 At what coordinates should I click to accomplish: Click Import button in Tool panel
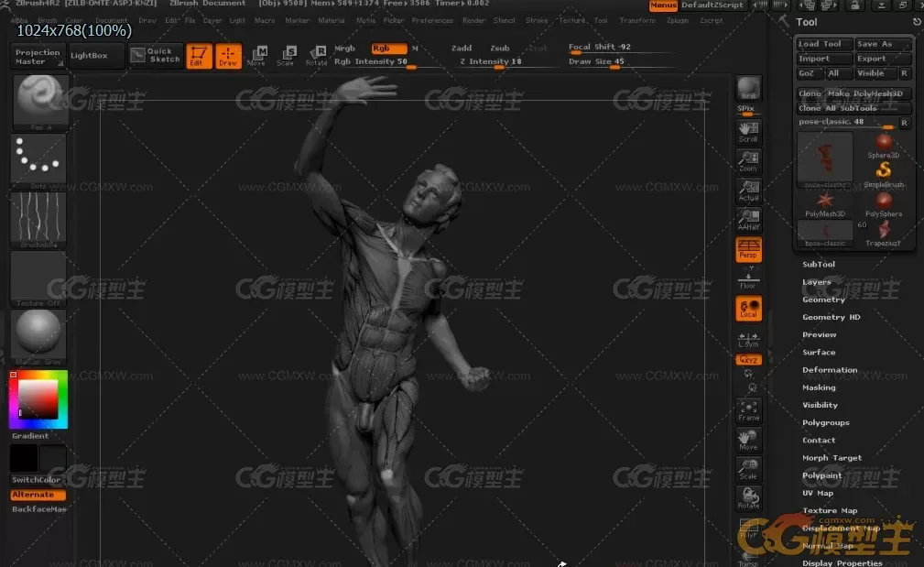click(x=823, y=59)
